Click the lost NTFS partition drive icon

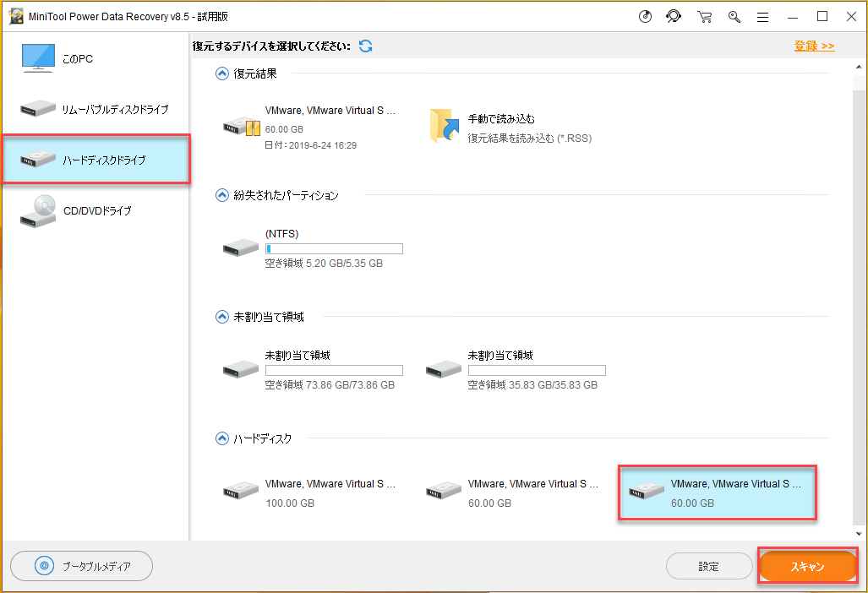[x=241, y=247]
